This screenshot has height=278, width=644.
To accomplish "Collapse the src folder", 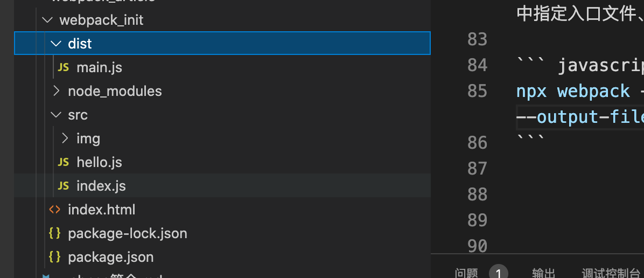I will click(x=56, y=115).
